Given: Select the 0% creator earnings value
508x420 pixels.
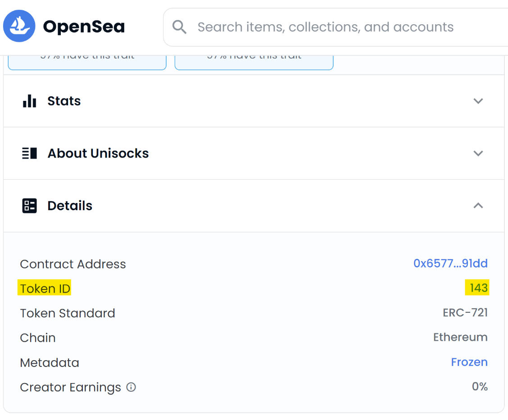Looking at the screenshot, I should pyautogui.click(x=480, y=387).
